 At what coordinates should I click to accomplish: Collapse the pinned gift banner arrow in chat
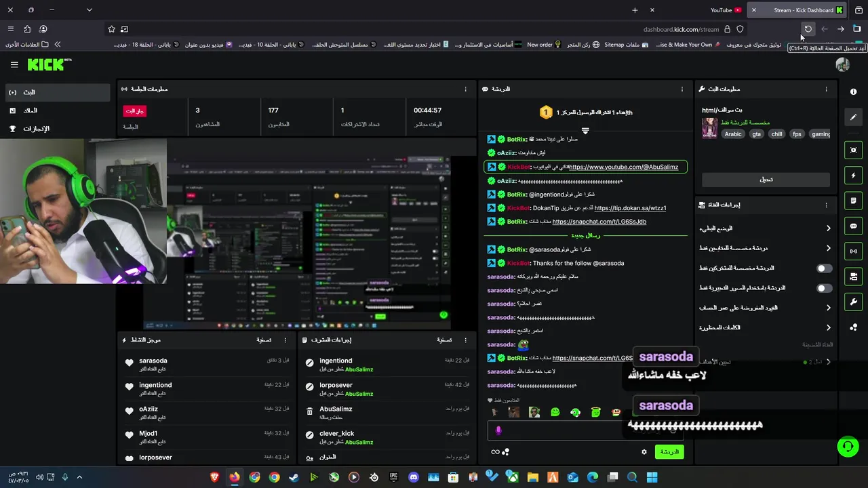pyautogui.click(x=585, y=131)
